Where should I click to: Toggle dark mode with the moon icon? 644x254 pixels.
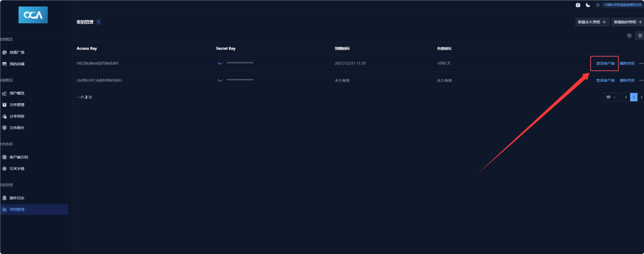[x=588, y=5]
